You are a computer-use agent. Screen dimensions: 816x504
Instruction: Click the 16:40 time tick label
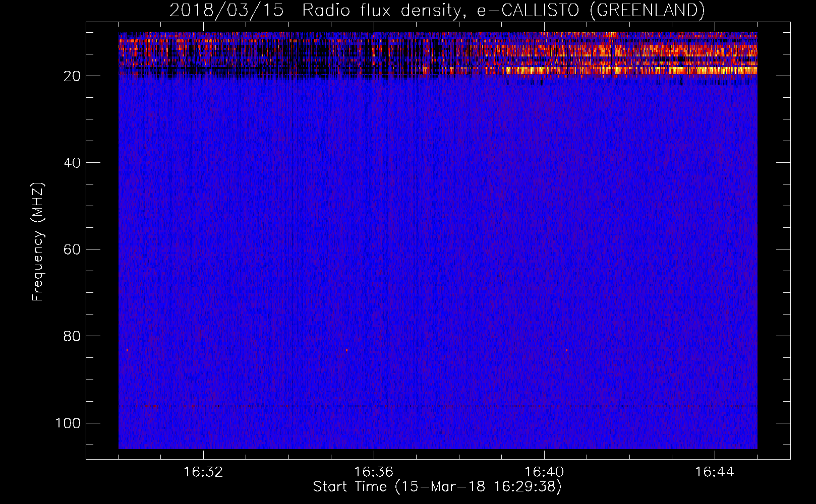pyautogui.click(x=544, y=472)
